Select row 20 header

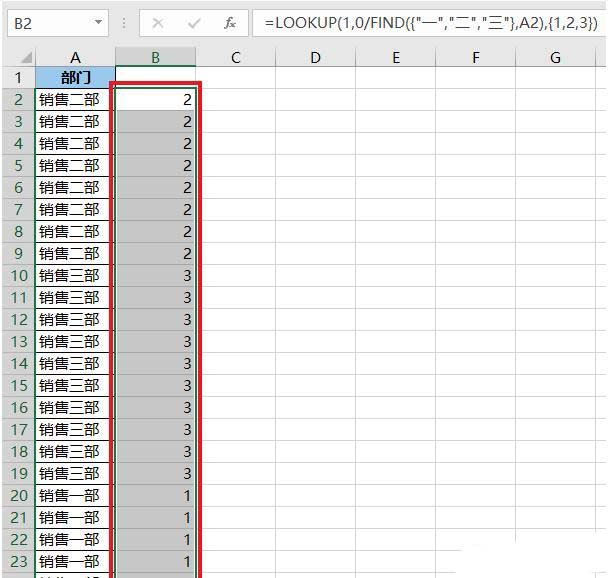click(18, 495)
